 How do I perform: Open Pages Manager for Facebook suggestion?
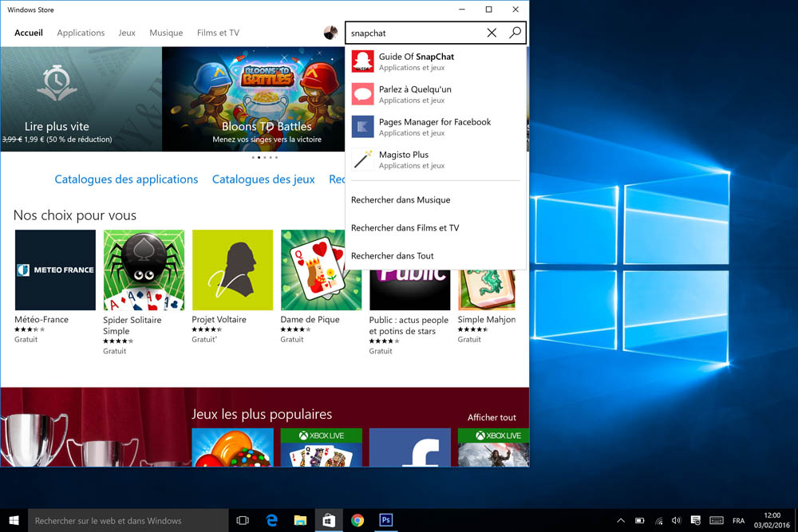[x=434, y=127]
